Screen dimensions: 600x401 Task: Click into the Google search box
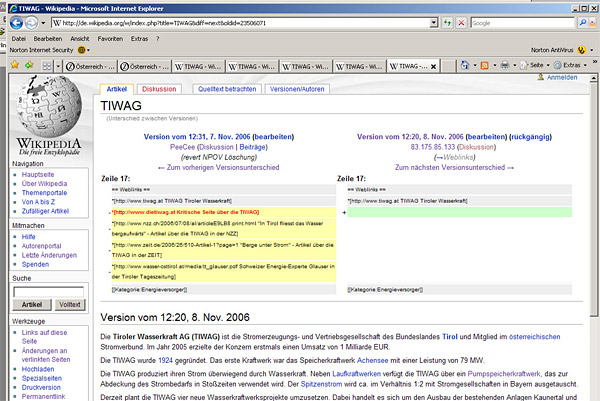coord(523,23)
